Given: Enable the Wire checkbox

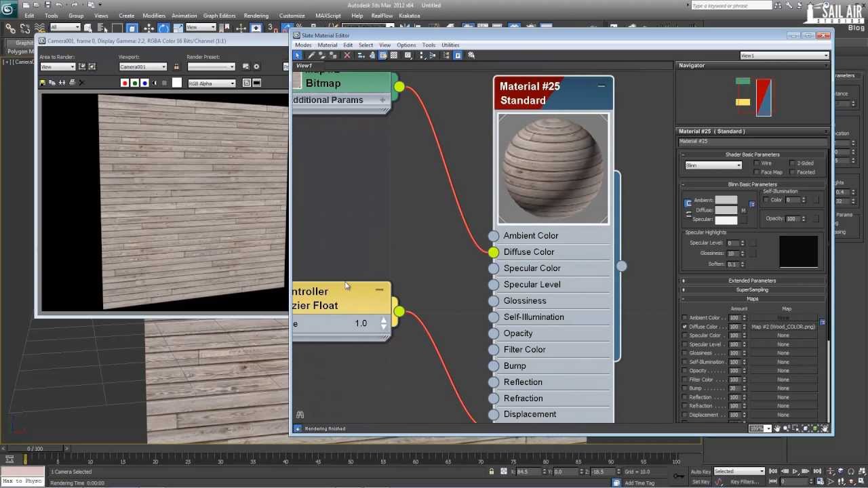Looking at the screenshot, I should pos(757,163).
